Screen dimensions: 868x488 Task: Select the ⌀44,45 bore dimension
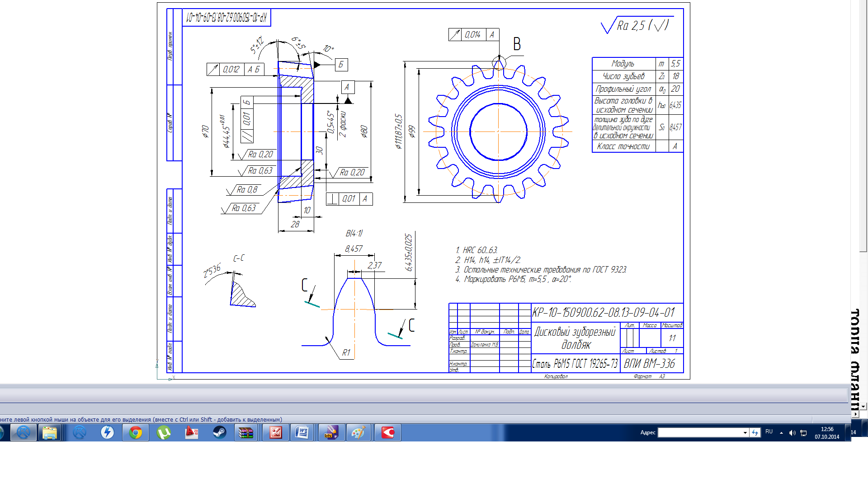click(x=226, y=131)
